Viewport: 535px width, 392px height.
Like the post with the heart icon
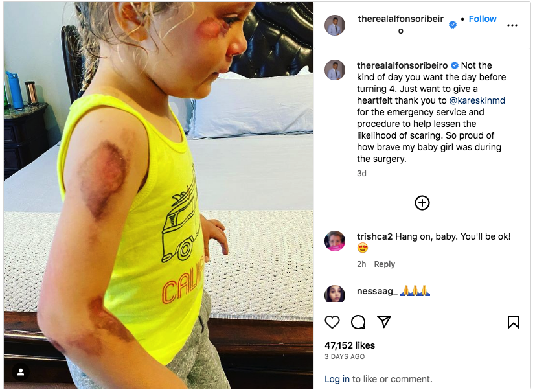[x=332, y=322]
